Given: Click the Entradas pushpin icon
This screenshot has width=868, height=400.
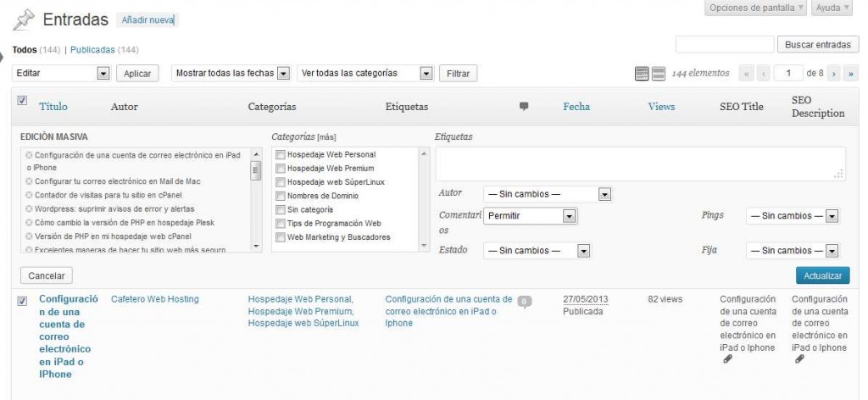Looking at the screenshot, I should click(24, 20).
